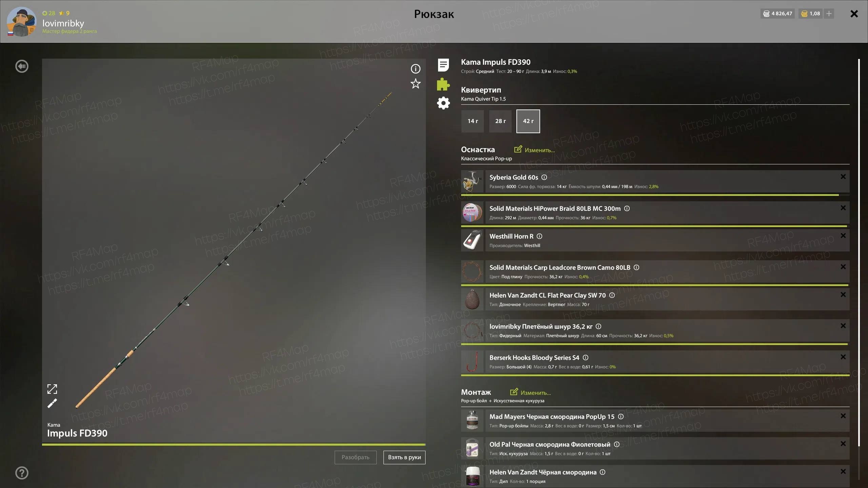This screenshot has height=488, width=868.
Task: Show info for Solid Materials Carp Leadcore
Action: point(636,267)
